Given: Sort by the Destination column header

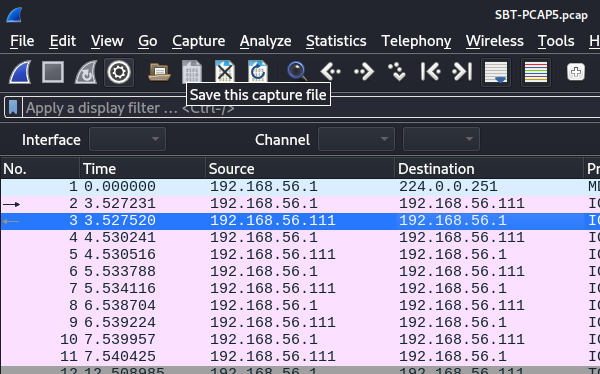Looking at the screenshot, I should [x=489, y=168].
